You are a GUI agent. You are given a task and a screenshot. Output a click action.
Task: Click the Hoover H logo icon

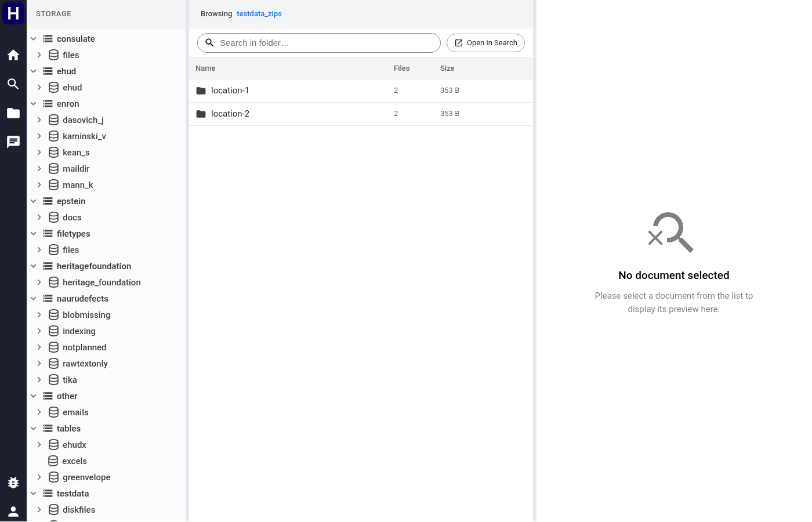click(x=13, y=13)
